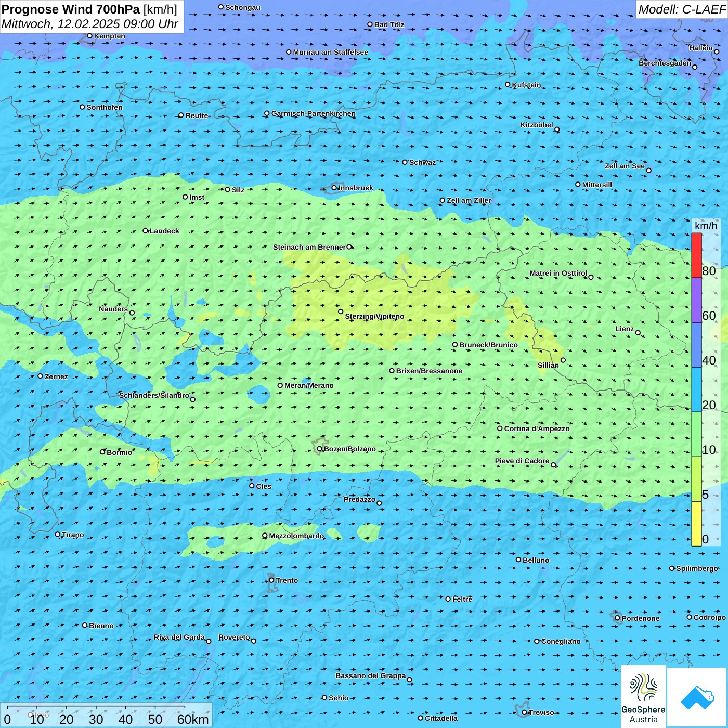Viewport: 728px width, 728px height.
Task: Click the Kufstein city marker
Action: click(508, 84)
